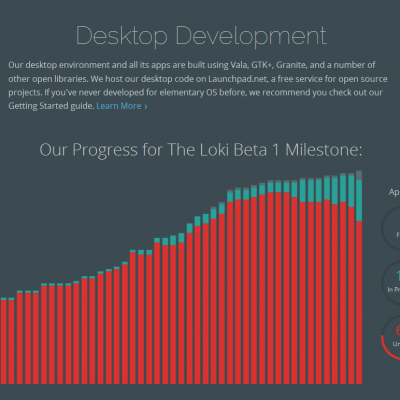Open the Learn More link
400x400 pixels.
tap(122, 106)
